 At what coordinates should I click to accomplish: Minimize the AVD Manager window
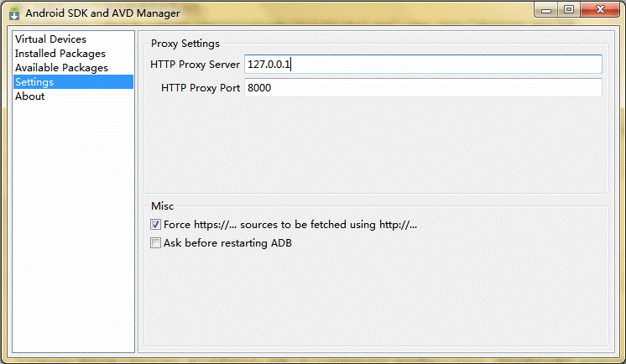[546, 9]
